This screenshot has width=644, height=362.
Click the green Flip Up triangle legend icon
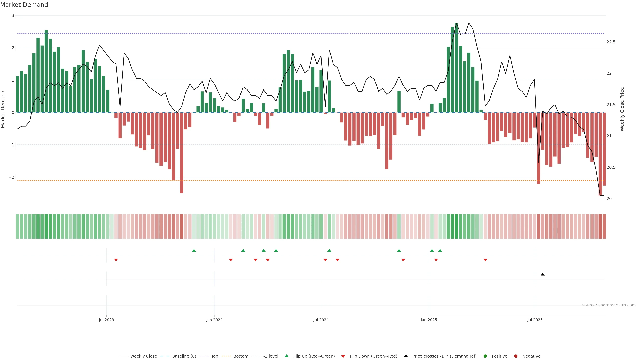pyautogui.click(x=286, y=356)
